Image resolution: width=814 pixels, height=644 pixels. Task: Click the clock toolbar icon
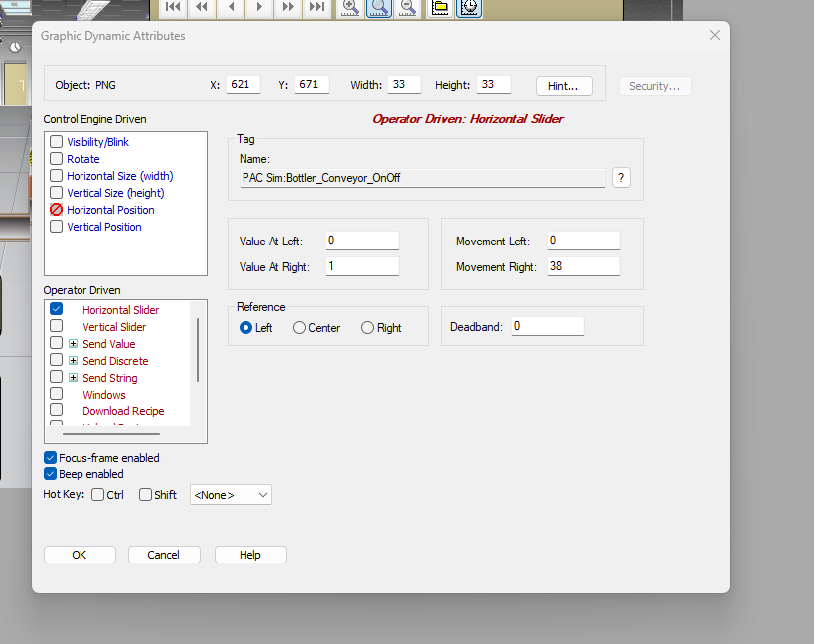(x=469, y=7)
